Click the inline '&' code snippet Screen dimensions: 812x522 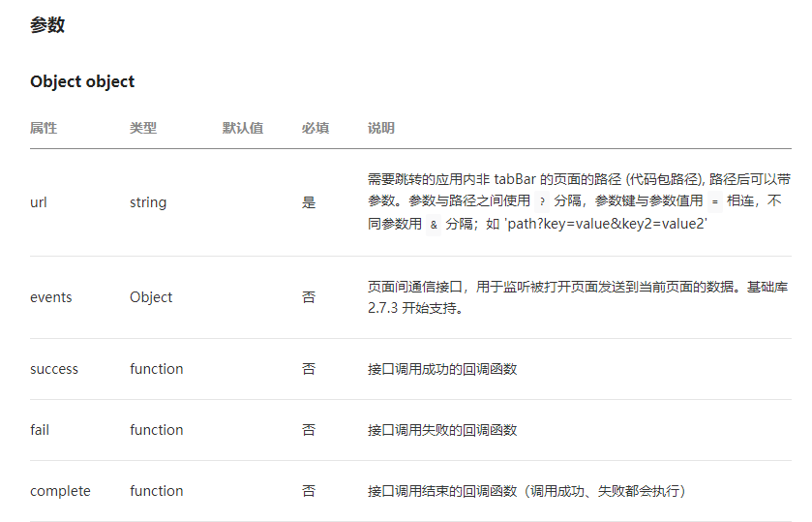click(x=434, y=225)
